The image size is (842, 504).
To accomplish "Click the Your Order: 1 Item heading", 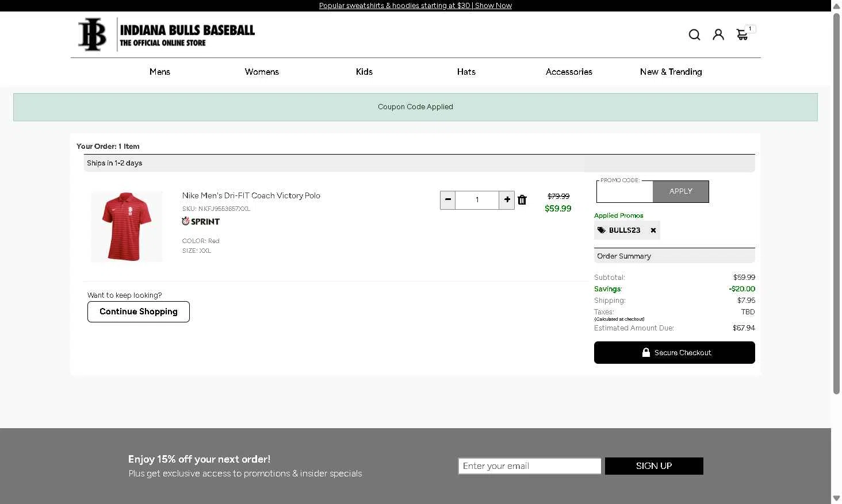I will coord(108,147).
